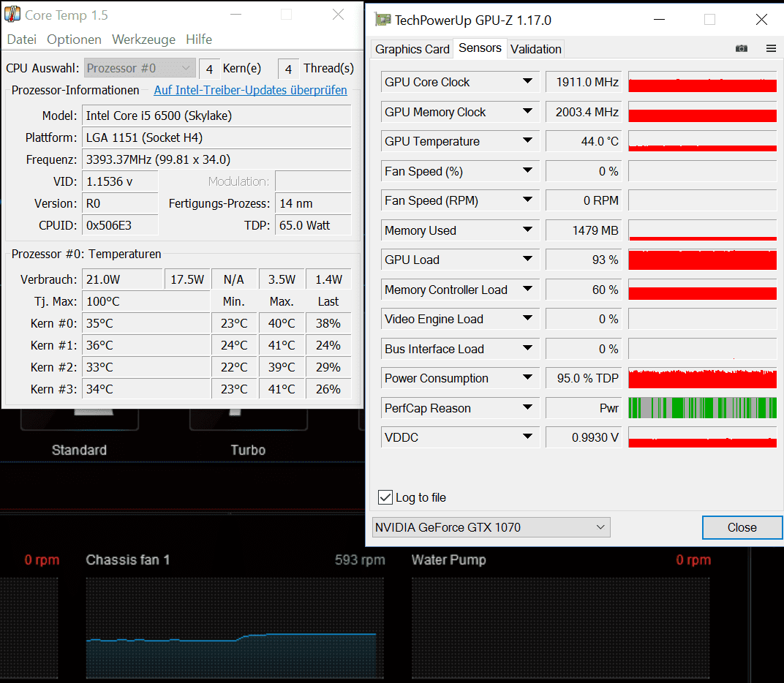Select the Standard fan profile
The image size is (784, 683).
80,450
